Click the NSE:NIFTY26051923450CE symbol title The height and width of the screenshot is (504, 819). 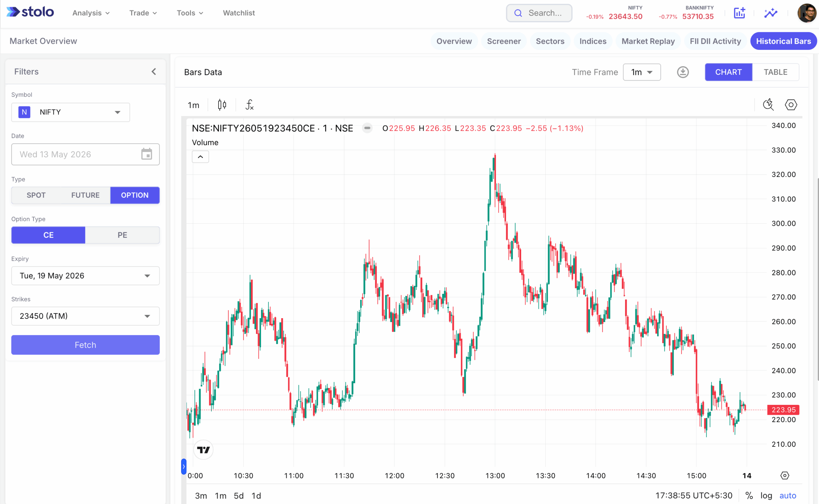(x=272, y=128)
